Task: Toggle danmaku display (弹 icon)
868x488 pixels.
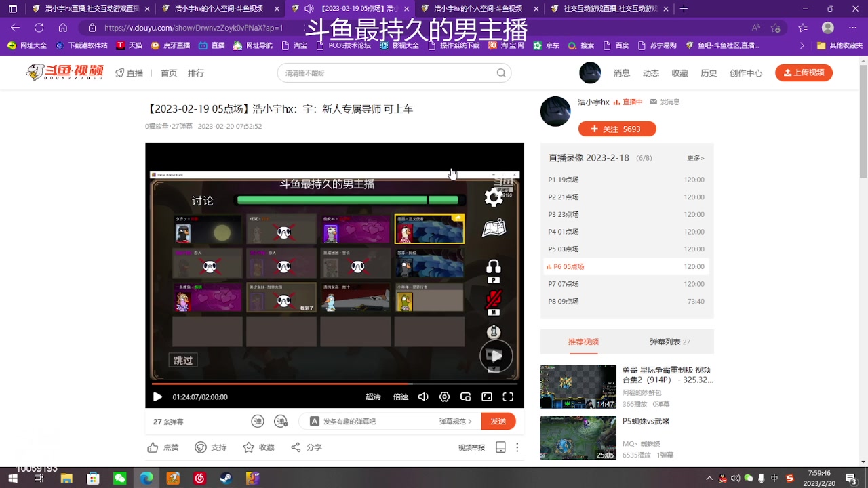Action: (258, 422)
